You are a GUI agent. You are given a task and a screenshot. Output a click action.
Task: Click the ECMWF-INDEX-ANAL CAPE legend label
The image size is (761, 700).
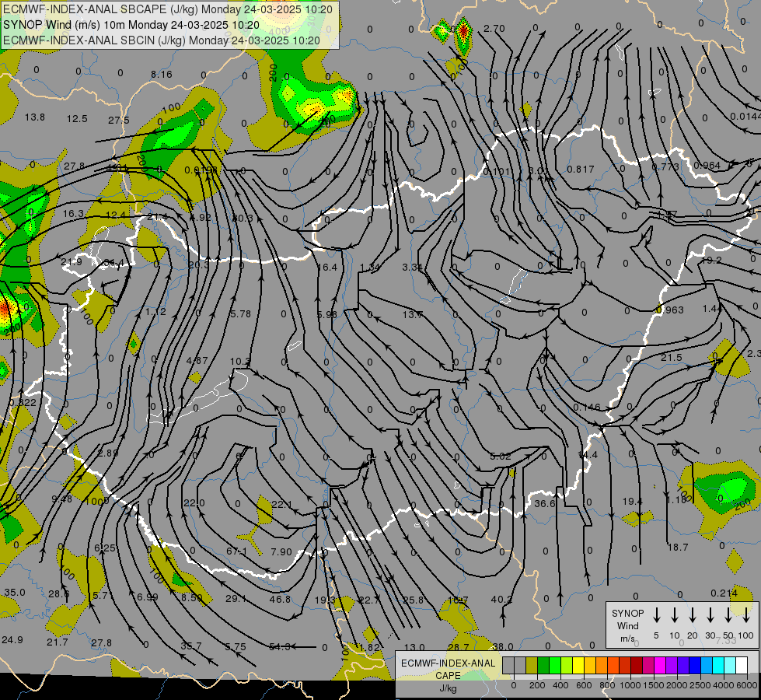[x=448, y=675]
